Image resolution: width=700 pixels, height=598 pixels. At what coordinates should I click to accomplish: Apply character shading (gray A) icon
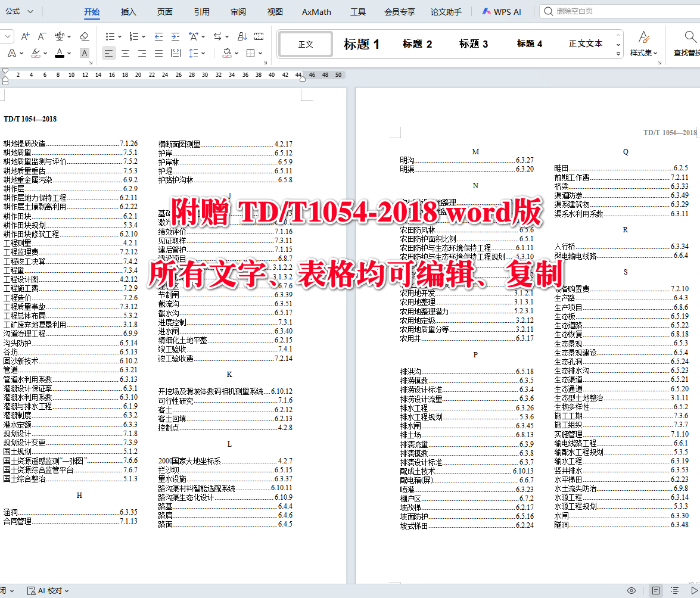tap(84, 53)
